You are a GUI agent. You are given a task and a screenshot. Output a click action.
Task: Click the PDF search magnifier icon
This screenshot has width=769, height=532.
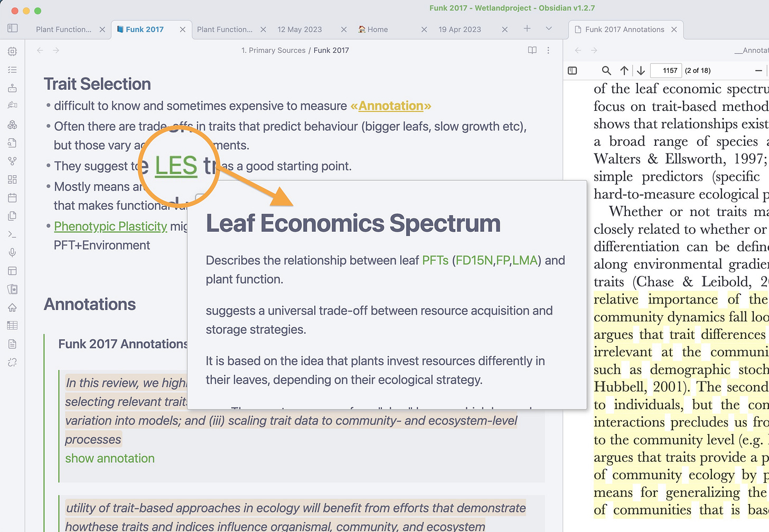click(606, 70)
